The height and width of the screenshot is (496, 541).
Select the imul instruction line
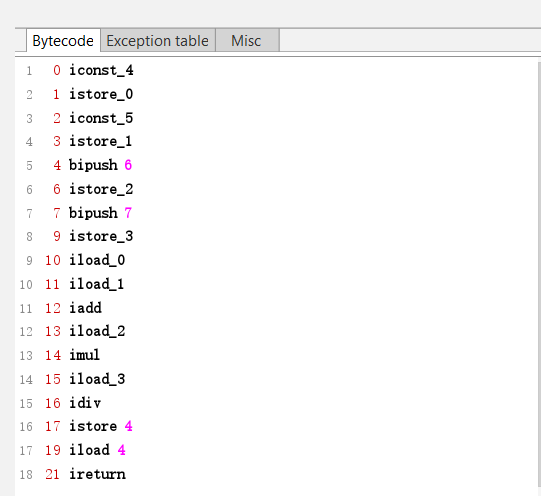[85, 355]
